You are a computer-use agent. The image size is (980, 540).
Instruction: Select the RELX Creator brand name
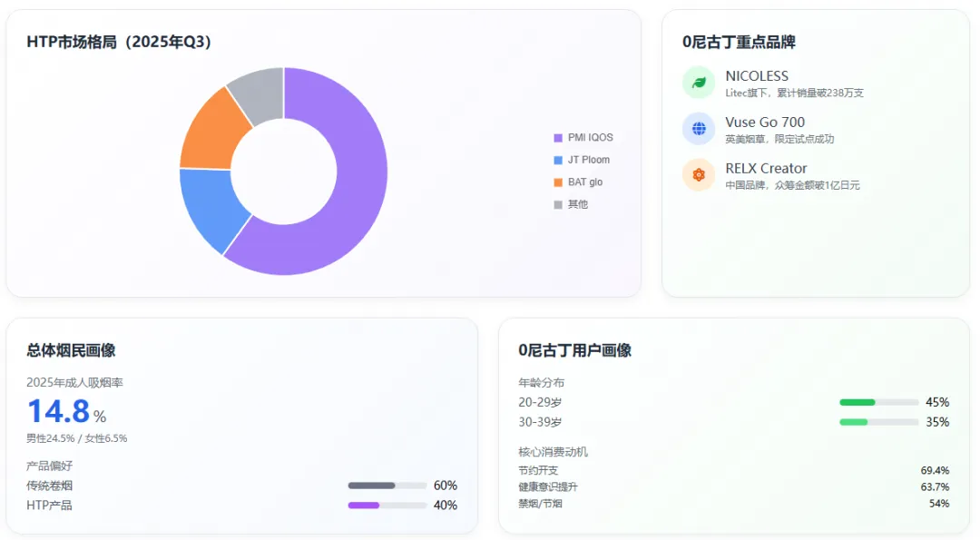766,168
